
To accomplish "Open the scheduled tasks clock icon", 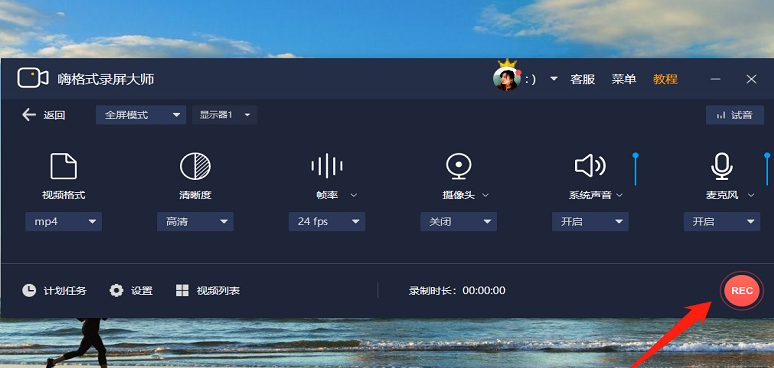I will click(x=29, y=290).
